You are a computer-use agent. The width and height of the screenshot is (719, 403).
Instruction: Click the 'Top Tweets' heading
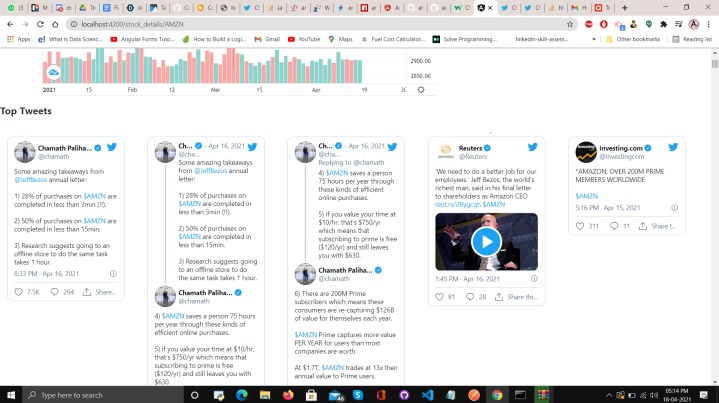[26, 111]
